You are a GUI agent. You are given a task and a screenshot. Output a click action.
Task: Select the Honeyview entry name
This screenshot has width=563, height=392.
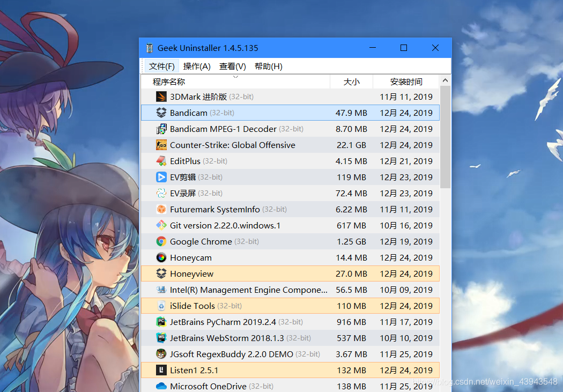(x=192, y=273)
